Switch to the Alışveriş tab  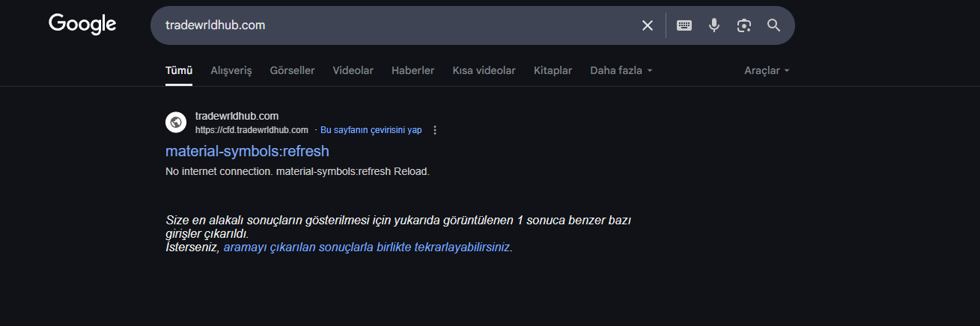231,70
